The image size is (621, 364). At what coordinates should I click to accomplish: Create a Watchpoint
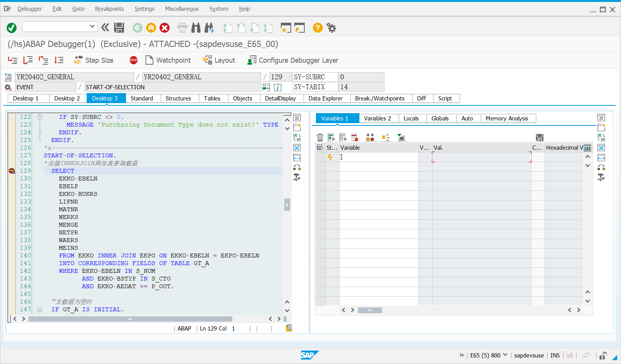(168, 60)
